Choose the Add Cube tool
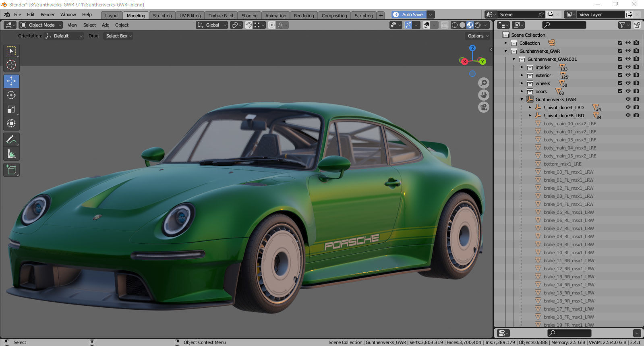The height and width of the screenshot is (346, 644). coord(11,170)
